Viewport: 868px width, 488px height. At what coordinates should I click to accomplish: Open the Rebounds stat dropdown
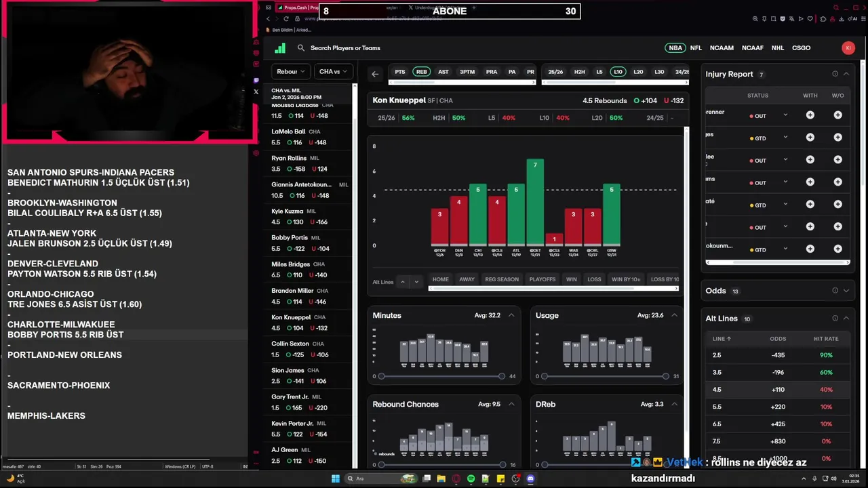pos(291,71)
